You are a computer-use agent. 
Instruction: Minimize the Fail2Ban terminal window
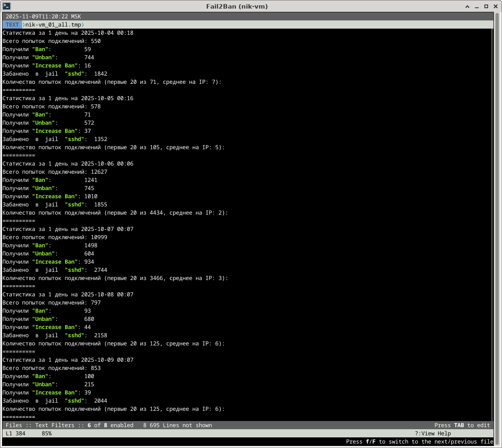pos(477,7)
